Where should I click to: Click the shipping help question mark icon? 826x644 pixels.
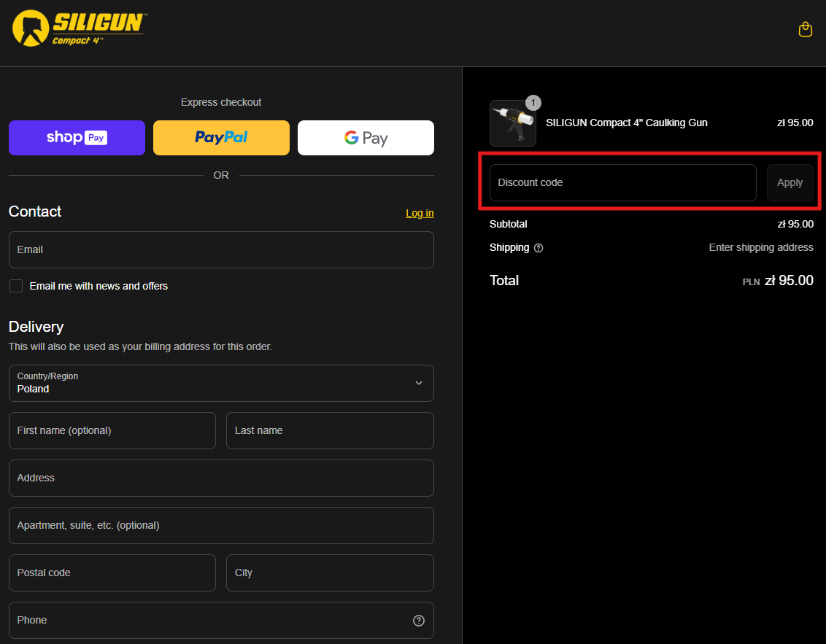click(539, 248)
